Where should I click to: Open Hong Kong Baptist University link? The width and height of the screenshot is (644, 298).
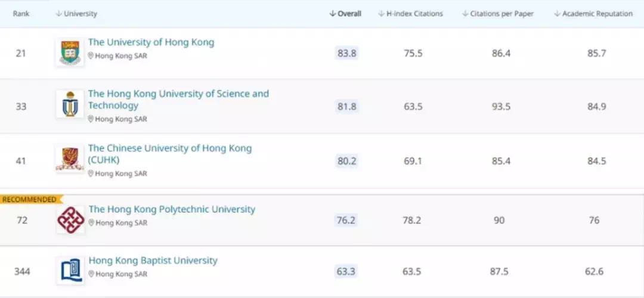(153, 260)
